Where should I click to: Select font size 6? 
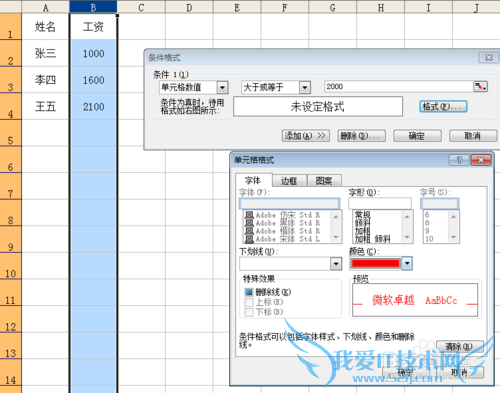click(x=427, y=215)
